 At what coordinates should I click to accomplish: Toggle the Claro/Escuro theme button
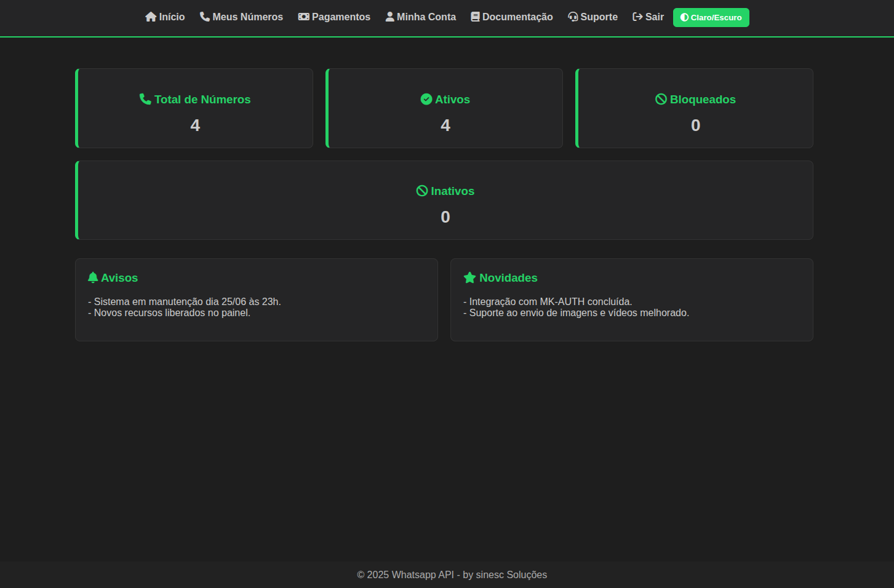pyautogui.click(x=711, y=17)
